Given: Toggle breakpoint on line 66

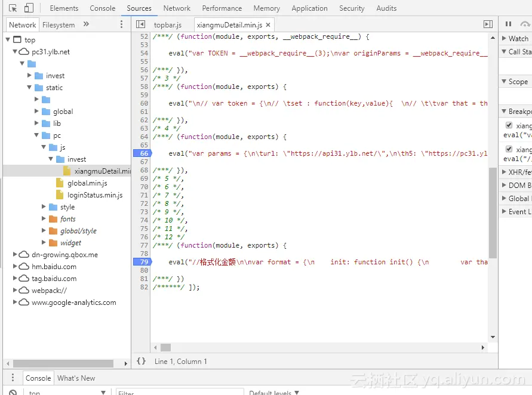Looking at the screenshot, I should pos(144,153).
